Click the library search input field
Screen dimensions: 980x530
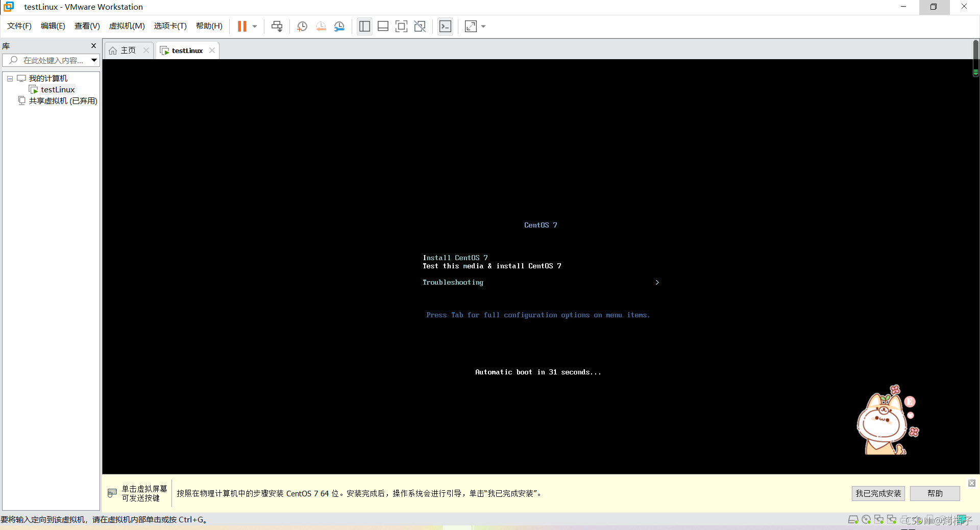tap(51, 60)
